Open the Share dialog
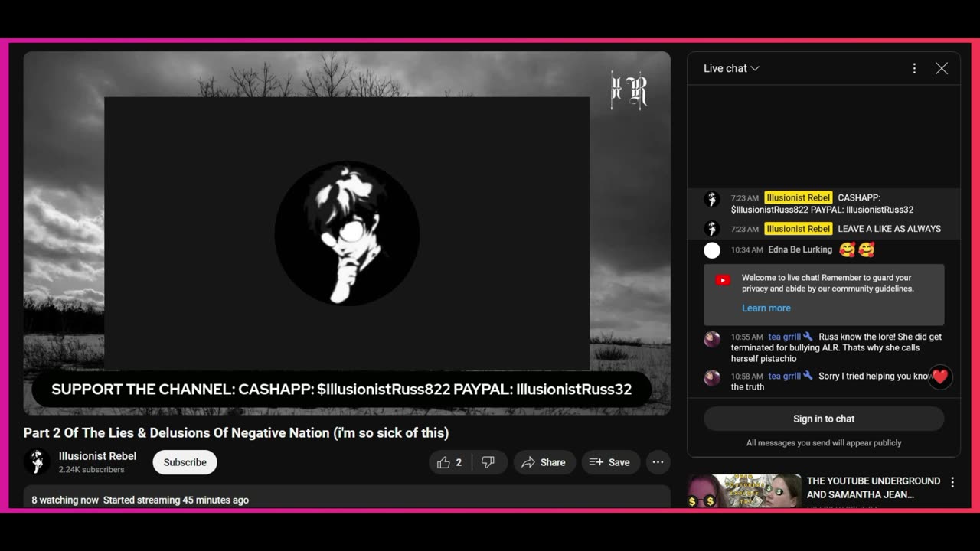 [x=544, y=462]
